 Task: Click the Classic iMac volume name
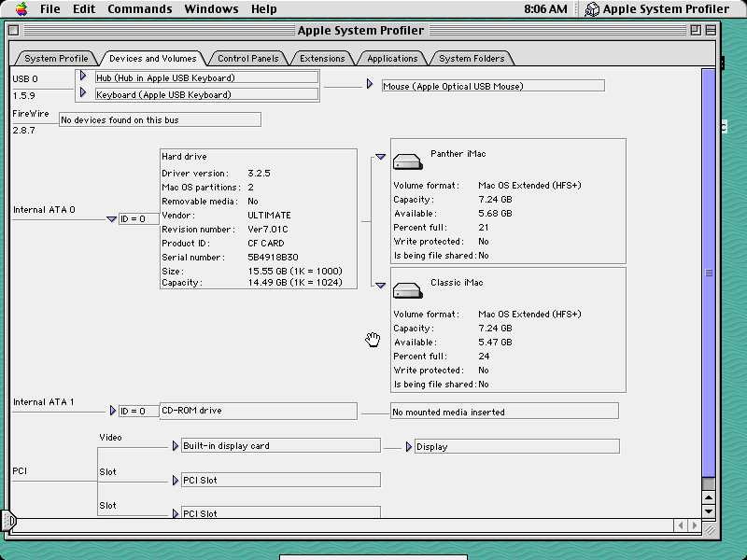coord(457,283)
